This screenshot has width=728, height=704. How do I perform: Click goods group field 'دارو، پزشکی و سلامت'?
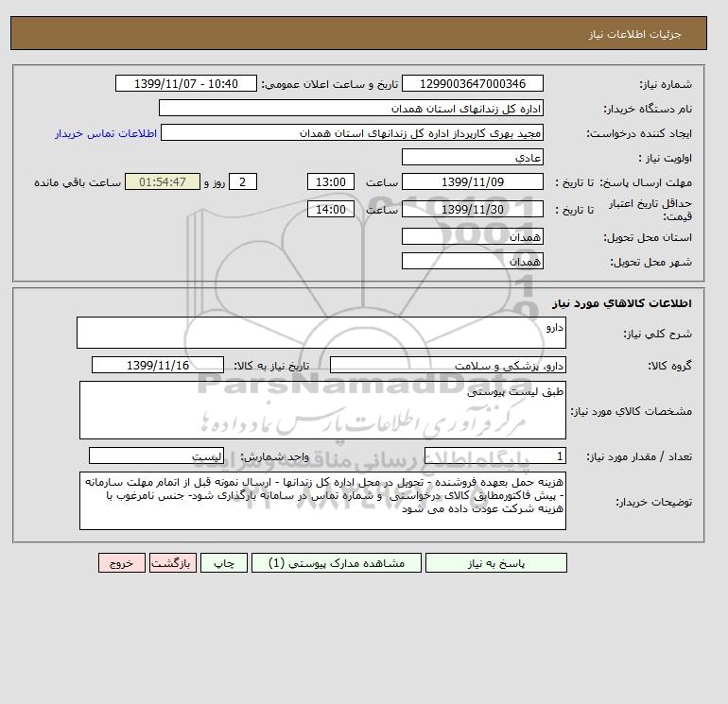[447, 365]
